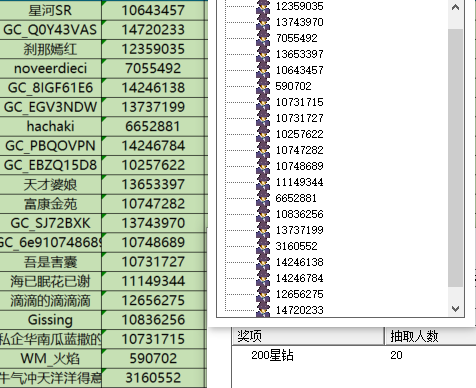Click the avatar icon beside 11149344 in list

263,182
